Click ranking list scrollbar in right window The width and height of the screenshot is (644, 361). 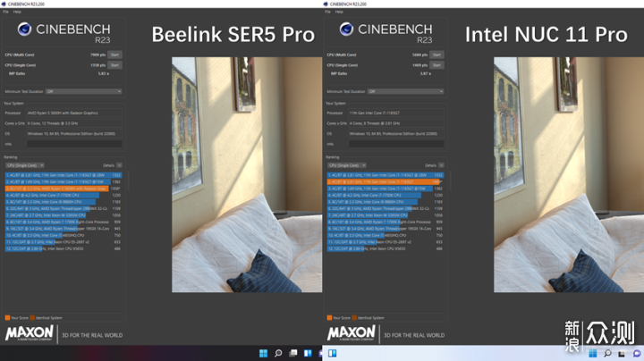tap(450, 180)
